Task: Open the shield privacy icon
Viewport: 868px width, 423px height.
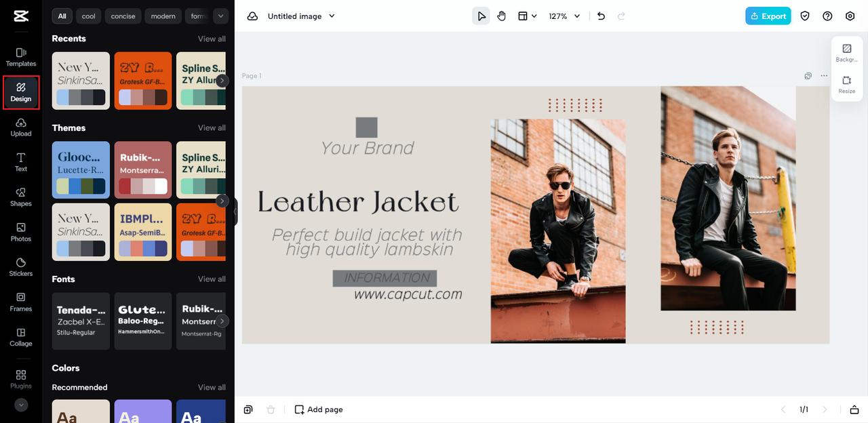Action: [805, 16]
